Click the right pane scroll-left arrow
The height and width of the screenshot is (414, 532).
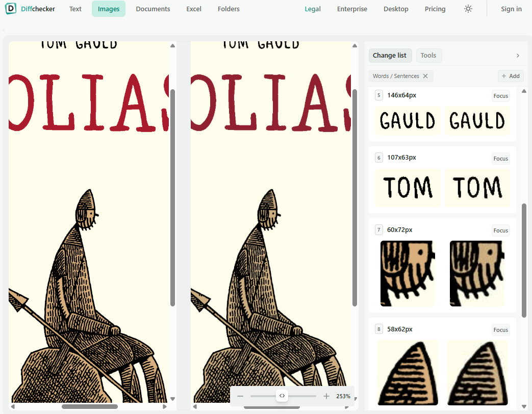195,406
